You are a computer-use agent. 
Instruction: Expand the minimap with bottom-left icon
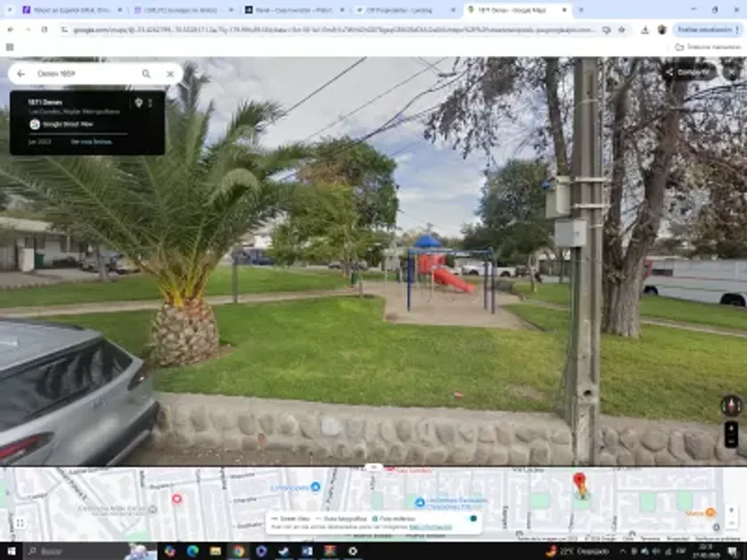(x=20, y=523)
